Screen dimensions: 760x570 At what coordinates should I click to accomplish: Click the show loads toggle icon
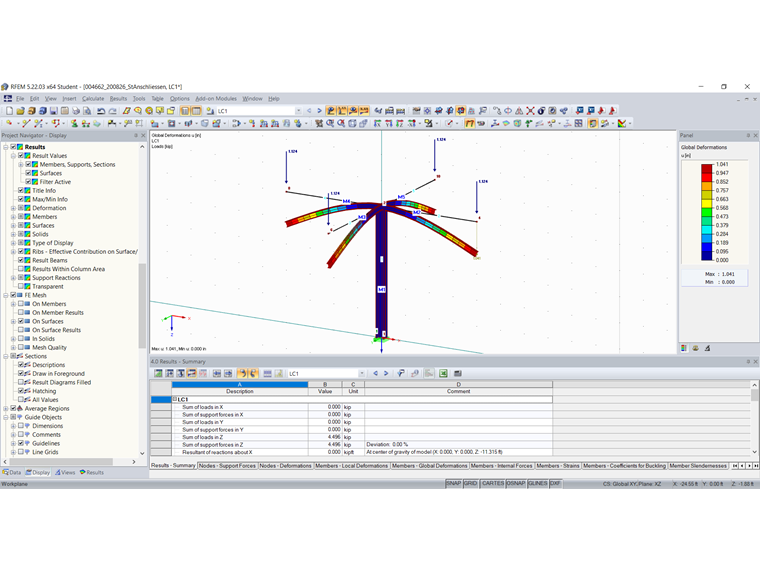point(331,111)
